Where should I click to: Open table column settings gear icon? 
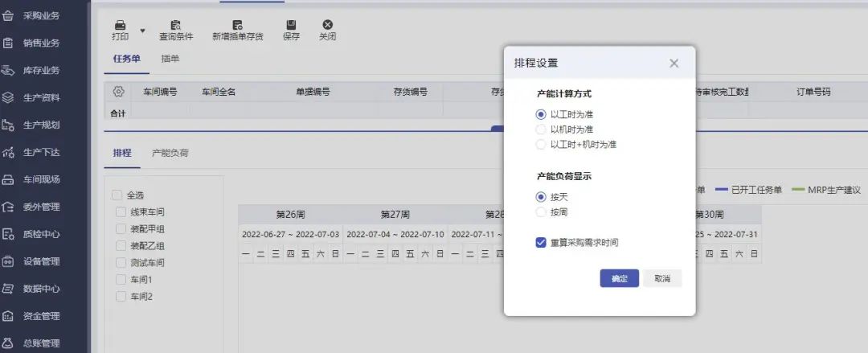pyautogui.click(x=118, y=92)
